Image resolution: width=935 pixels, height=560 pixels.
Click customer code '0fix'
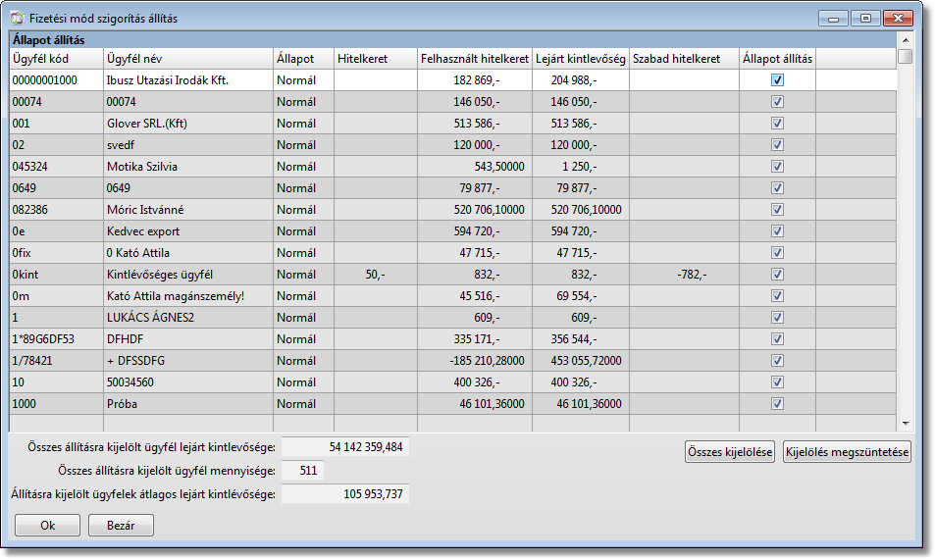click(56, 253)
